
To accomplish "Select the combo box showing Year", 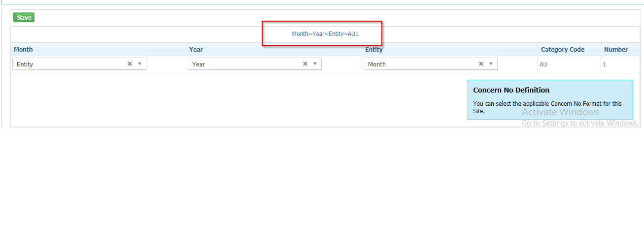I will click(255, 64).
